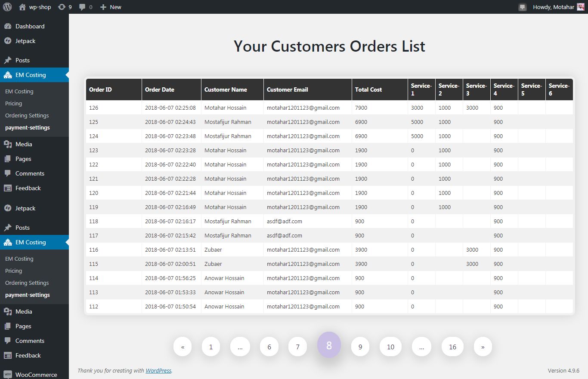Click the next page » pagination arrow
Viewport: 588px width, 379px height.
(x=483, y=347)
